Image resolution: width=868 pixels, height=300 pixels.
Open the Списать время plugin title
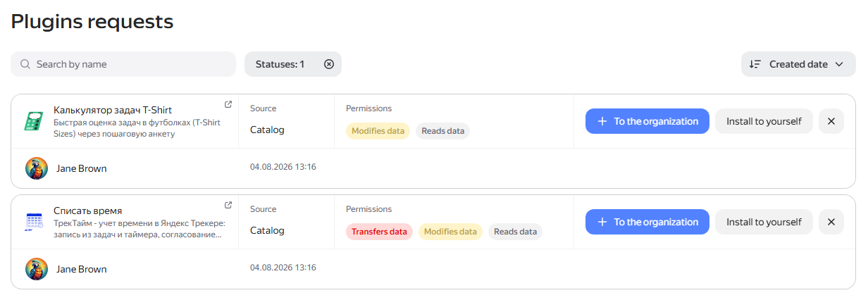[x=88, y=211]
